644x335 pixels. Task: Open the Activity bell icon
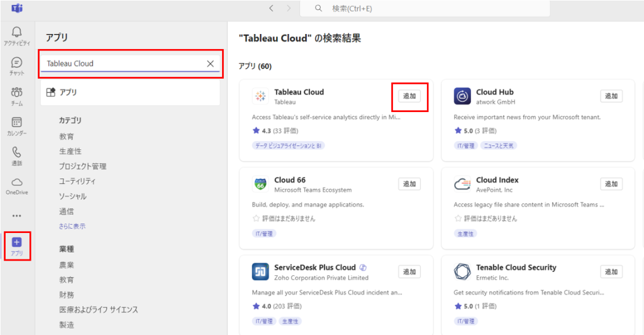click(17, 32)
